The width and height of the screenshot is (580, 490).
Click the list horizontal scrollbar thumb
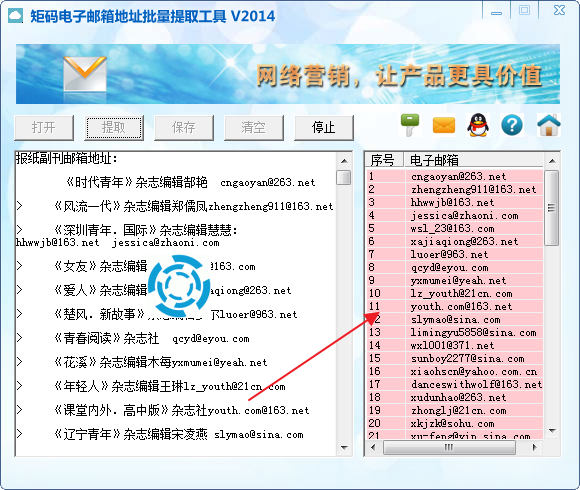click(449, 447)
